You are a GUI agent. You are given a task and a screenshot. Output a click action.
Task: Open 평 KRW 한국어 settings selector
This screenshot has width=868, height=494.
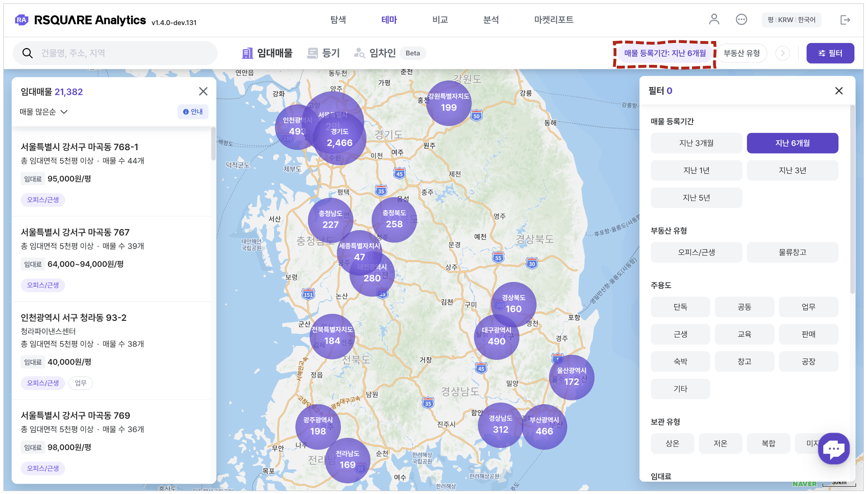[x=791, y=20]
